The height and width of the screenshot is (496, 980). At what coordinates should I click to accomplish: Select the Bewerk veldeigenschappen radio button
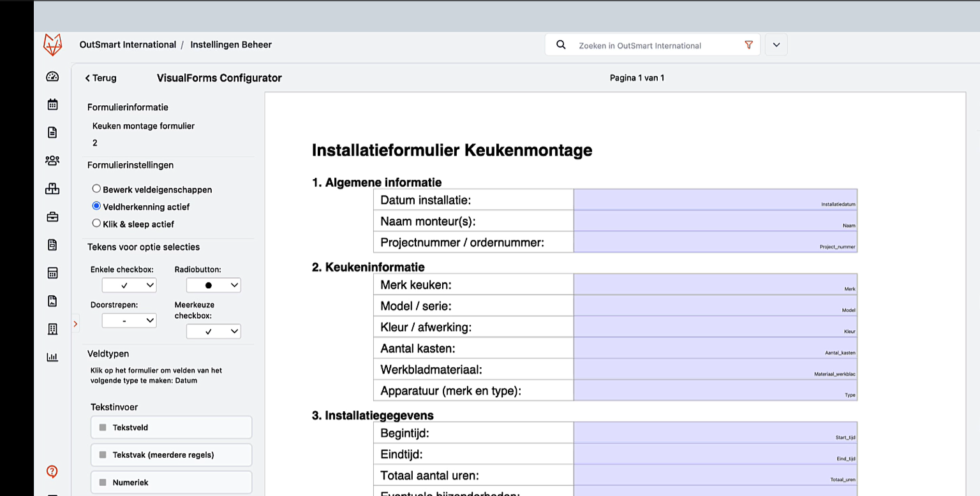point(96,189)
